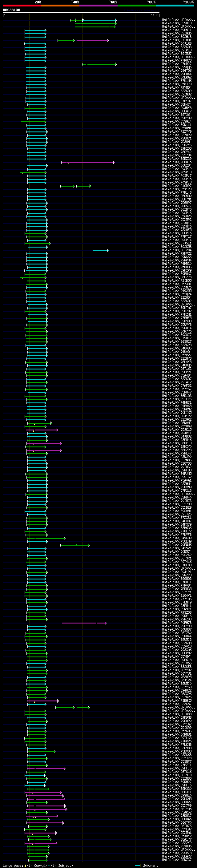
Task: Select hit label UniRef100_A3CEH9
Action: (x=177, y=542)
